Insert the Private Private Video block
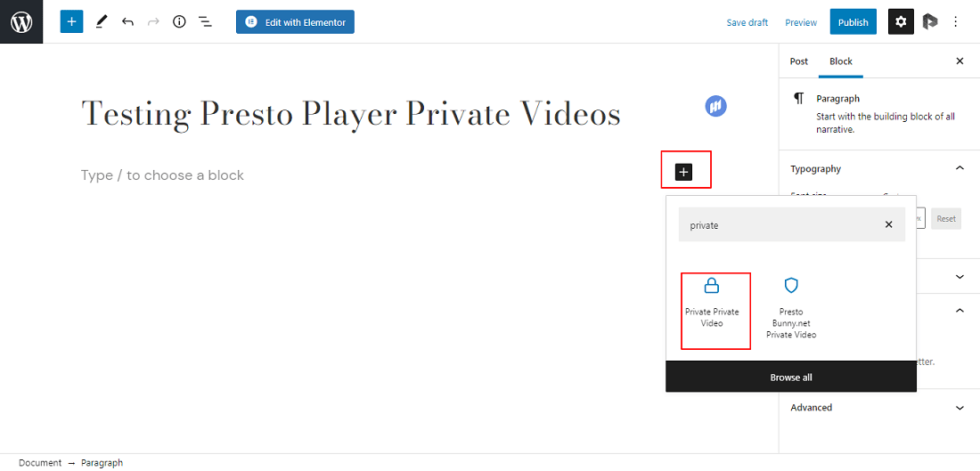 [712, 303]
